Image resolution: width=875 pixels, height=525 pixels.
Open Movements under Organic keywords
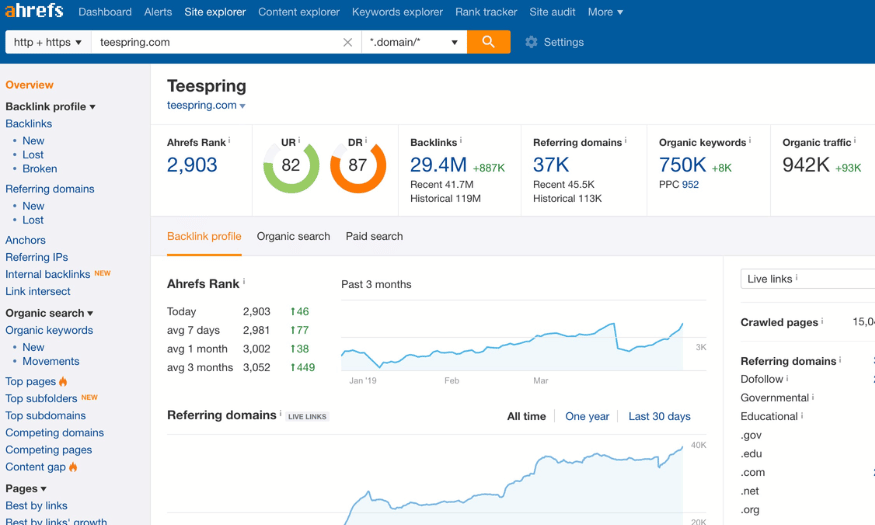coord(51,362)
